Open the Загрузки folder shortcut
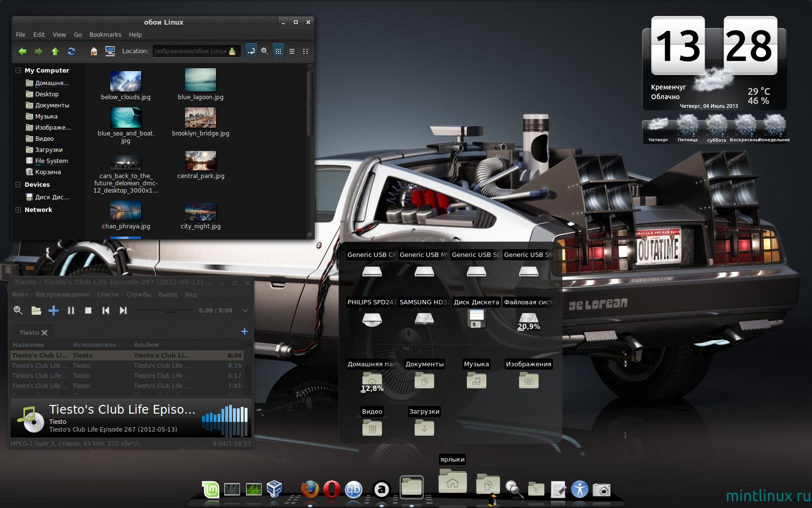 (x=424, y=428)
